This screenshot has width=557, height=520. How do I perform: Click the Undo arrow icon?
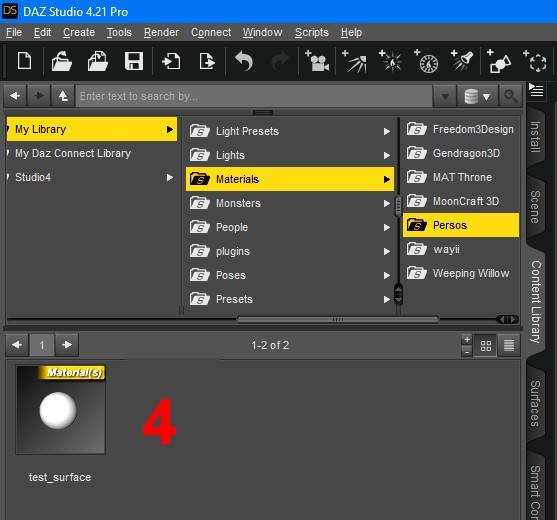(x=244, y=61)
